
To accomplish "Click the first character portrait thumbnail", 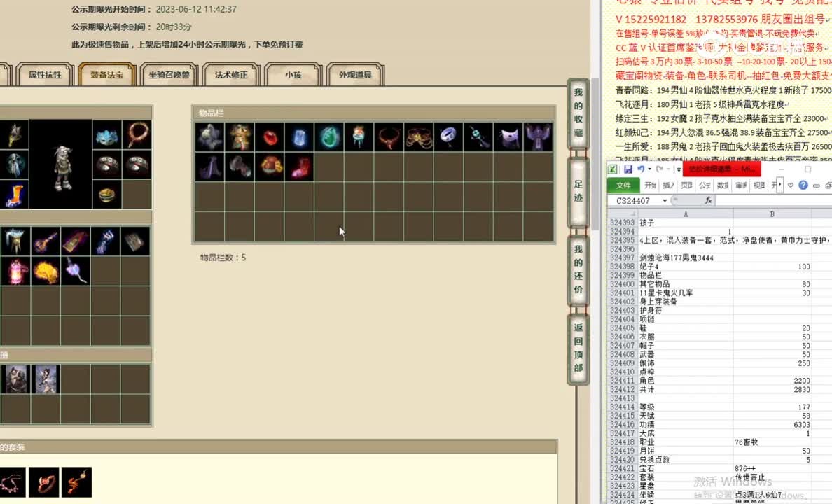I will (15, 379).
